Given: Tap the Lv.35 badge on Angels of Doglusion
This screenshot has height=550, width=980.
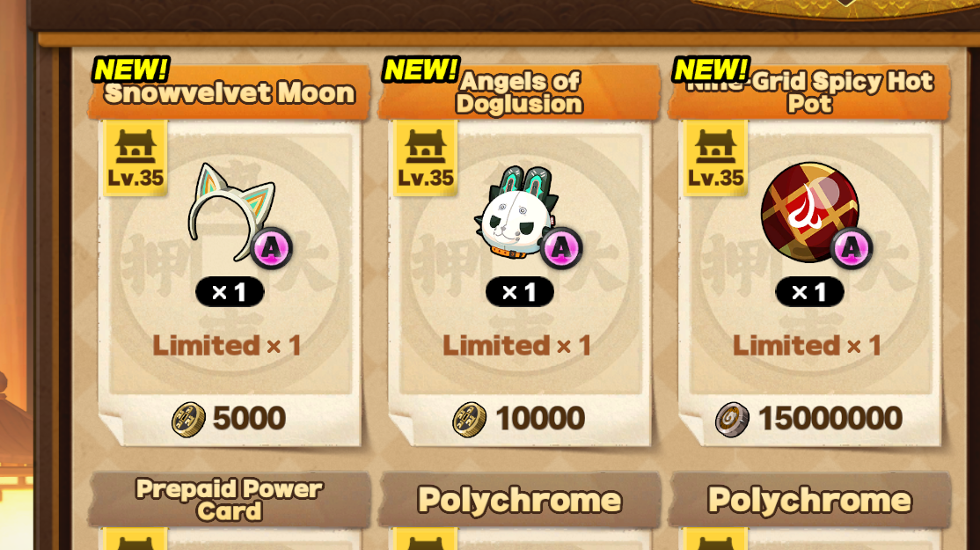Looking at the screenshot, I should [x=426, y=158].
